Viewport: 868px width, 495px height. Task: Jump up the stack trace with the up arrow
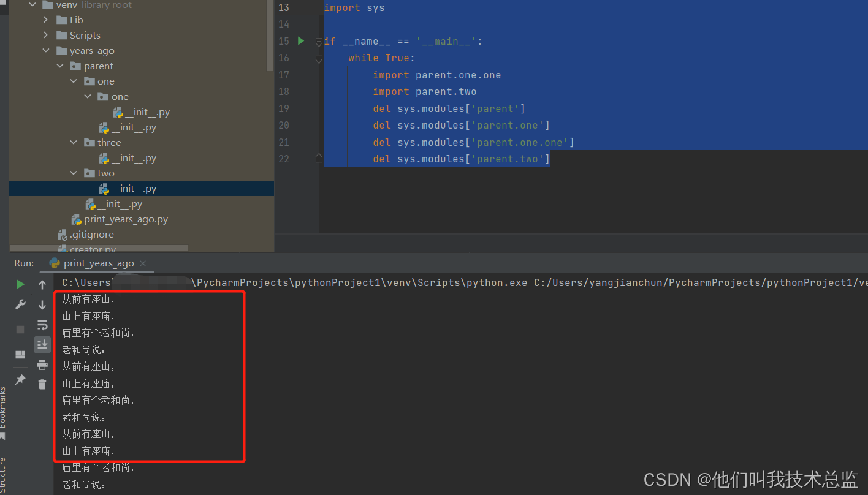tap(42, 285)
